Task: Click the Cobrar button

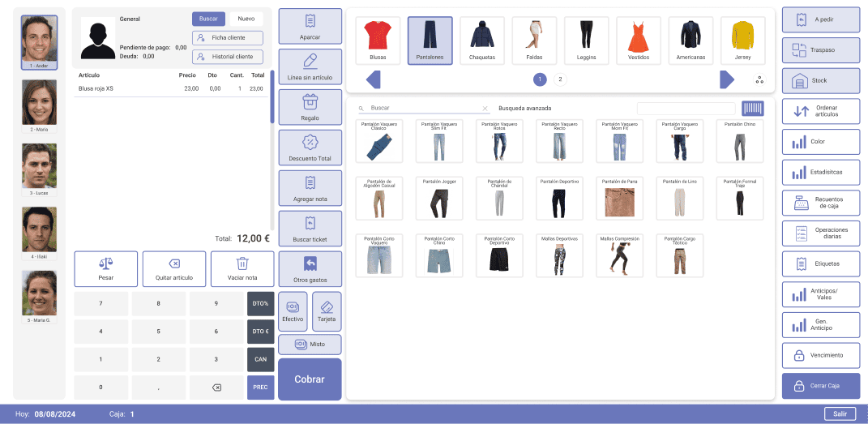Action: click(x=310, y=379)
